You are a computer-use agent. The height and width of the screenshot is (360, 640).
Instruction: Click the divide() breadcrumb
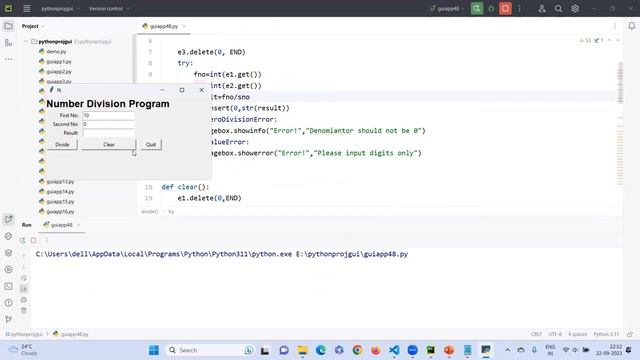click(149, 211)
